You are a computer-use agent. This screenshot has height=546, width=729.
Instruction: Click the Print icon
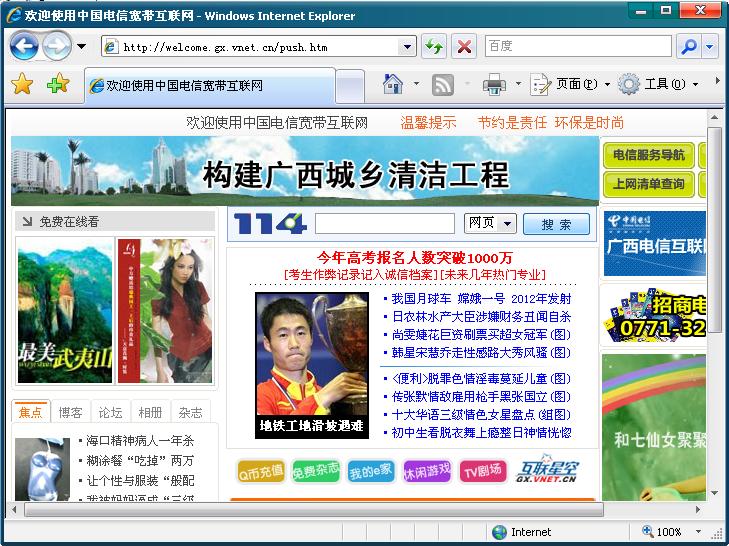[494, 84]
